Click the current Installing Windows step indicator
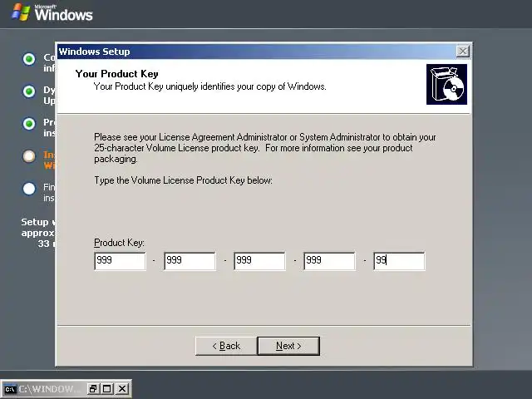532x399 pixels. 29,156
